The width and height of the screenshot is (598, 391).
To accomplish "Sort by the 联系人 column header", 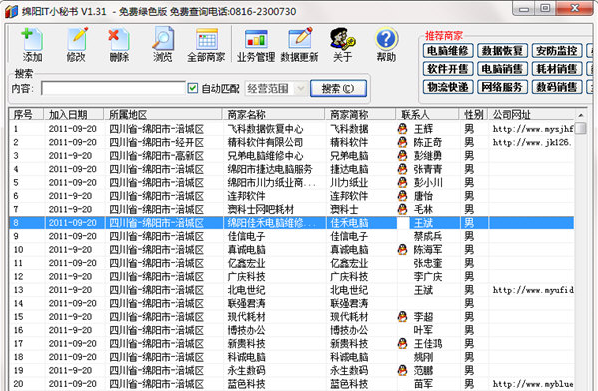I will click(428, 114).
